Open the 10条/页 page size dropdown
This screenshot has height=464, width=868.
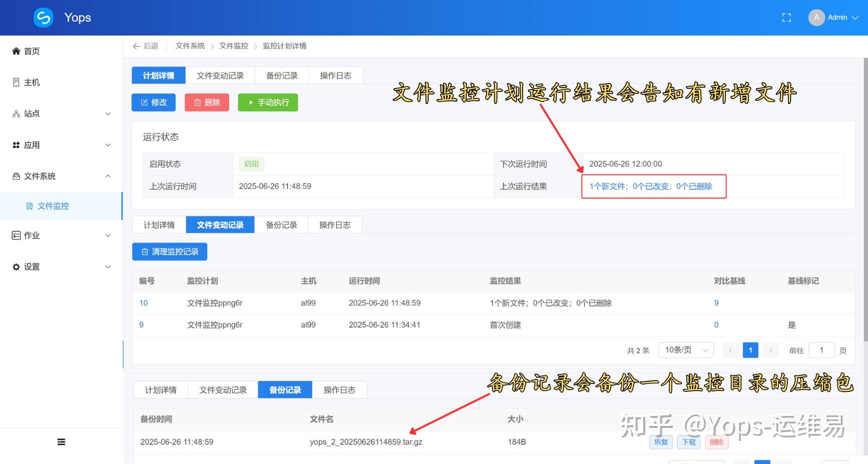pyautogui.click(x=685, y=350)
